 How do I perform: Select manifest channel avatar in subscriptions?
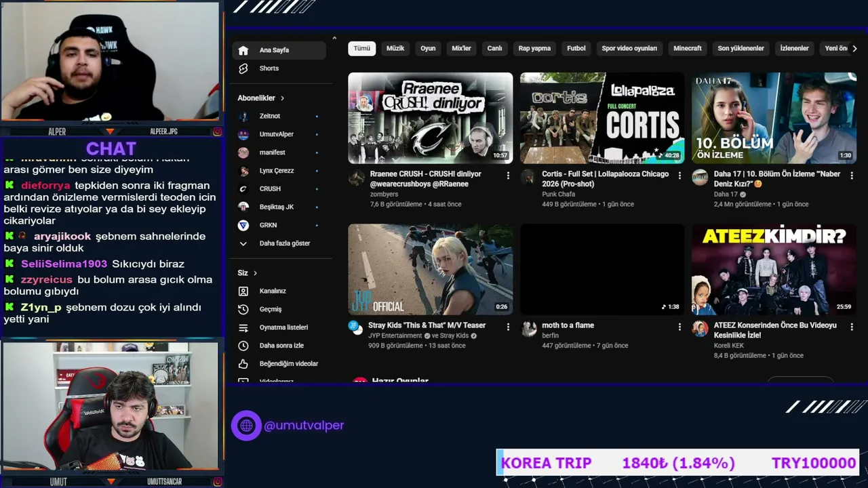pyautogui.click(x=243, y=152)
